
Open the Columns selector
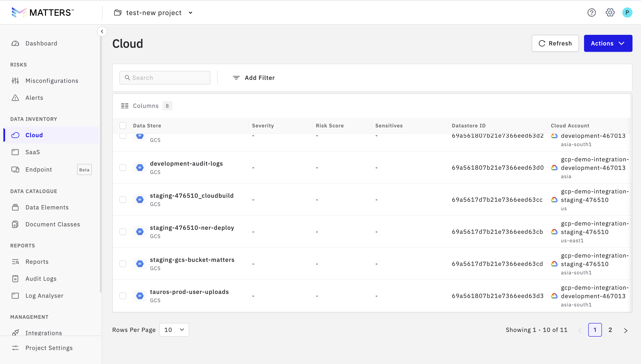tap(146, 106)
